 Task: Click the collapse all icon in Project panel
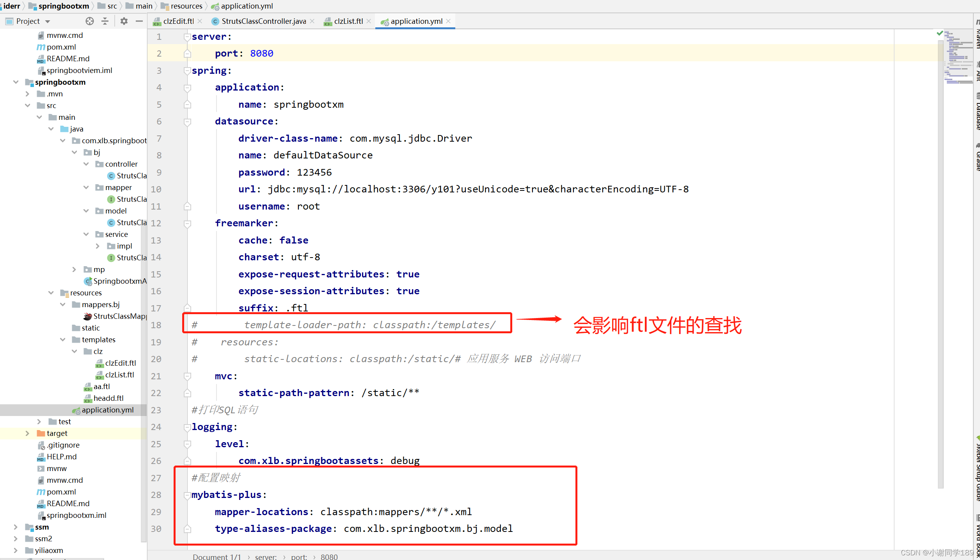pos(105,21)
